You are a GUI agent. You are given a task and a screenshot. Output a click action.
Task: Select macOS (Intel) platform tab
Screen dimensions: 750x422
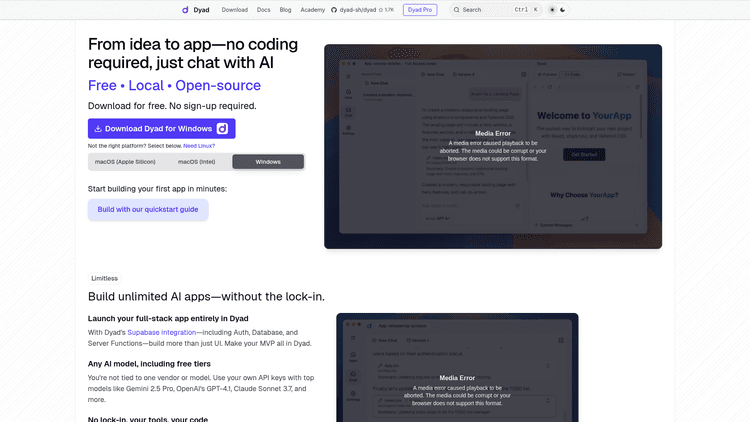[197, 162]
